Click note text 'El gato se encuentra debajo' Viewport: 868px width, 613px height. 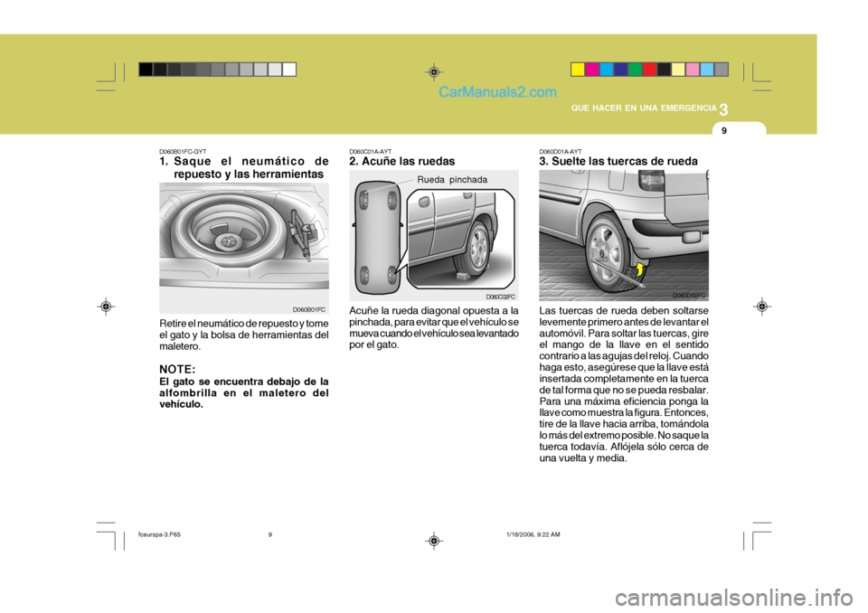tap(244, 392)
